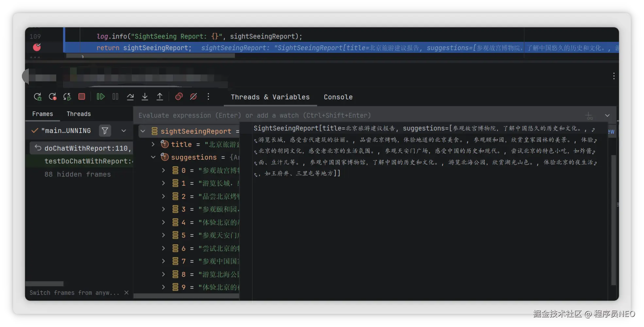Show the 88 hidden frames
Image resolution: width=644 pixels, height=327 pixels.
coord(77,174)
